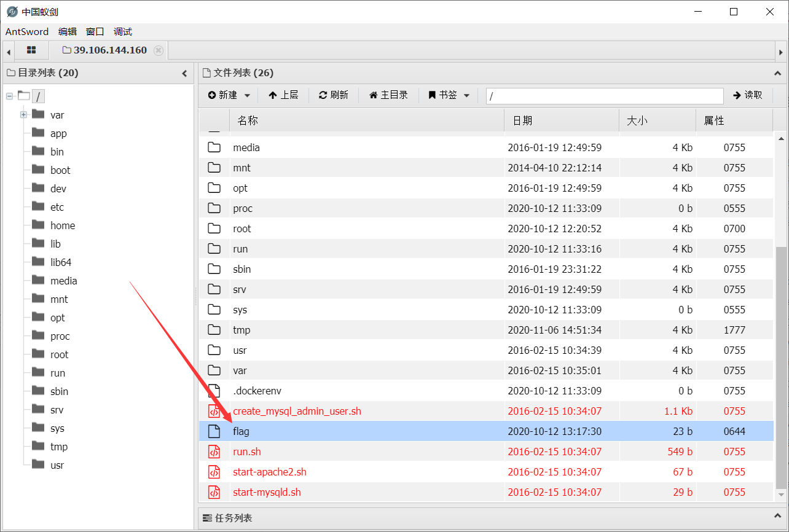Select the usr folder icon in the tree
The image size is (789, 532).
39,464
